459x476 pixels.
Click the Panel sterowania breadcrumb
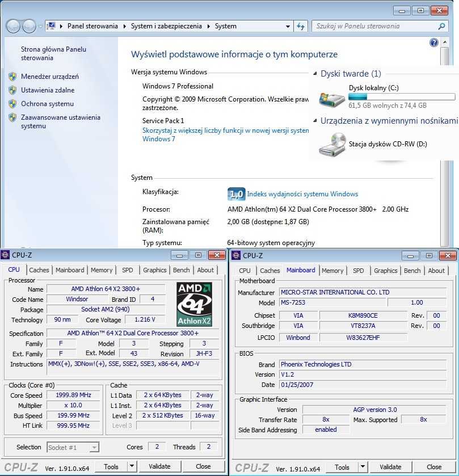click(x=92, y=26)
